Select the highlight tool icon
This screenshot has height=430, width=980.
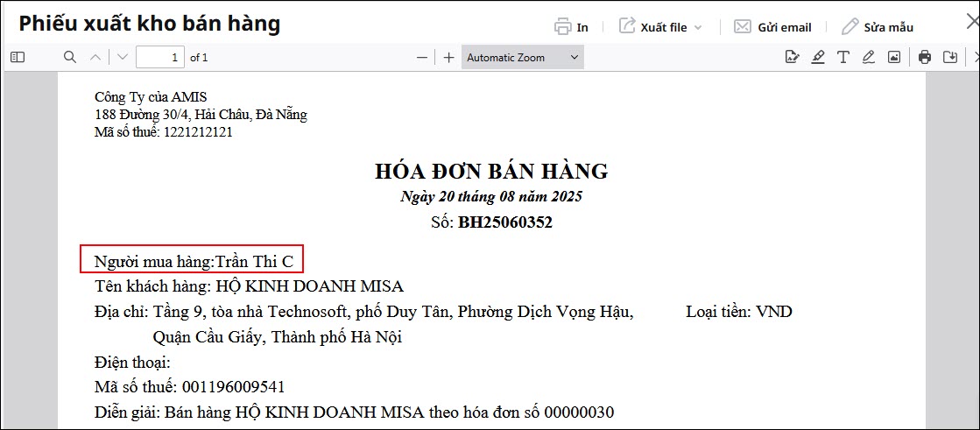pyautogui.click(x=818, y=58)
